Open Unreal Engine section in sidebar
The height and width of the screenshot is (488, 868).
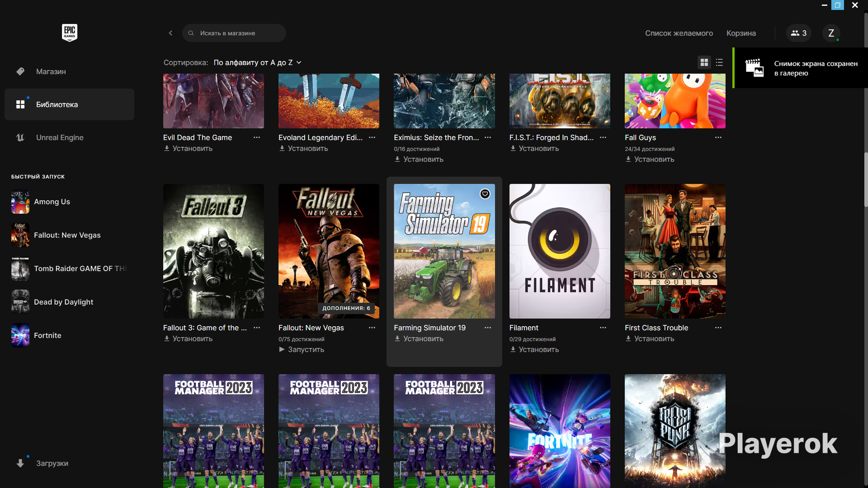tap(69, 138)
